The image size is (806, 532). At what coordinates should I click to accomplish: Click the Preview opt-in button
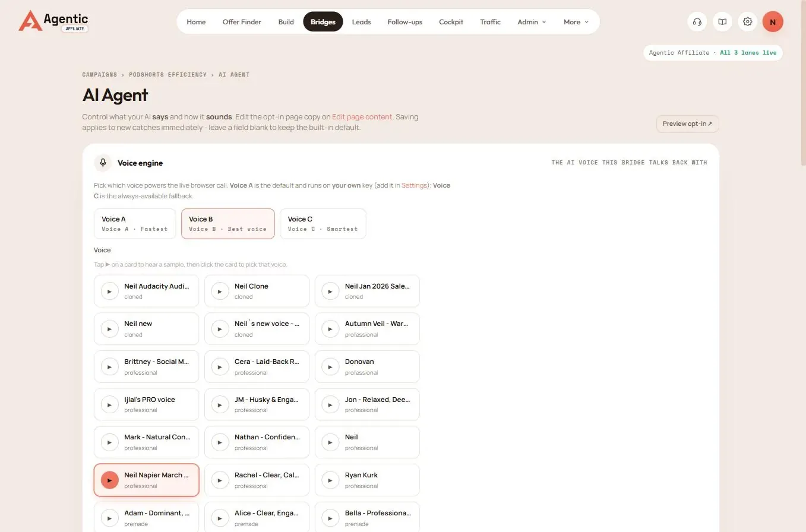coord(687,124)
